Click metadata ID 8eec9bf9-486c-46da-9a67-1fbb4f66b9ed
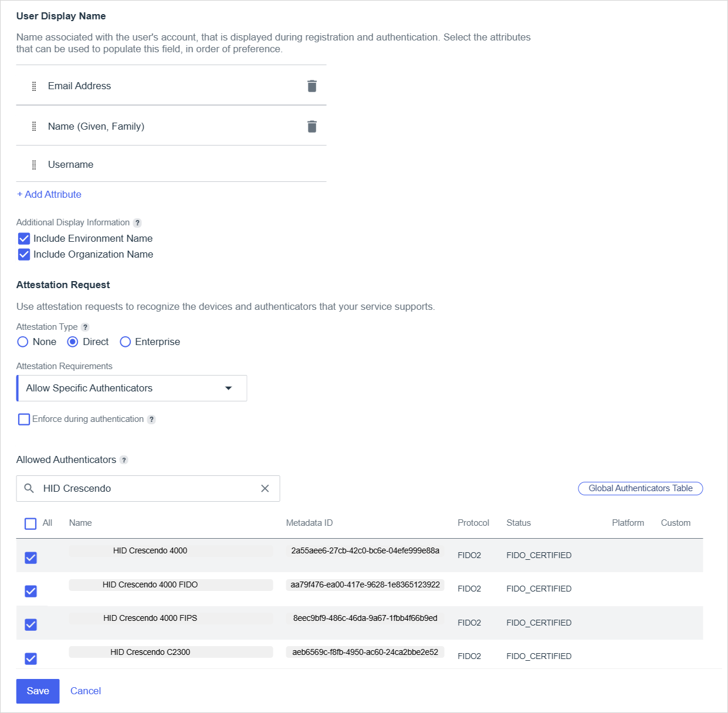The width and height of the screenshot is (728, 713). pyautogui.click(x=365, y=619)
